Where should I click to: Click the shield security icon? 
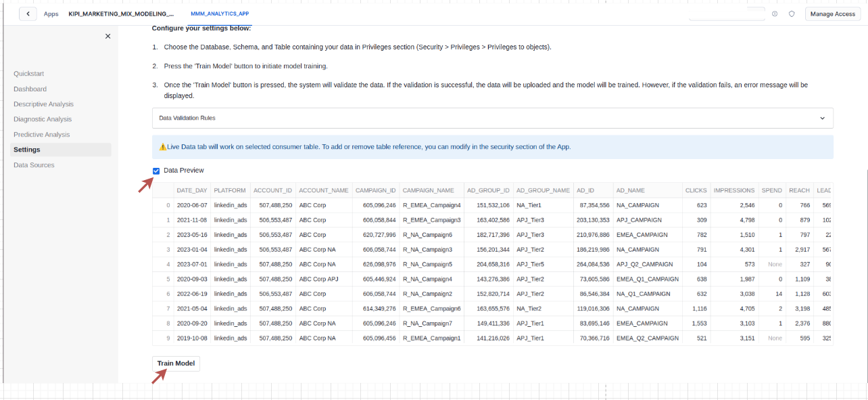point(792,14)
